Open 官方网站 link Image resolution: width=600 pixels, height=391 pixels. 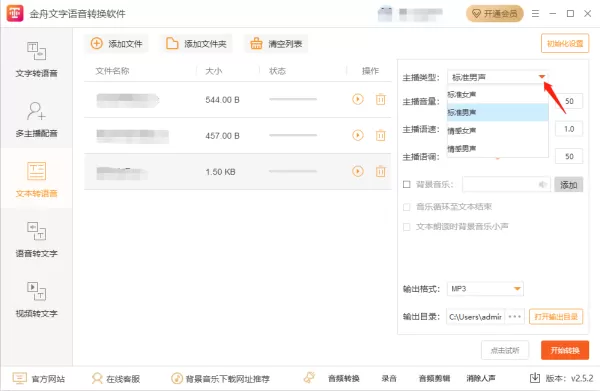39,379
